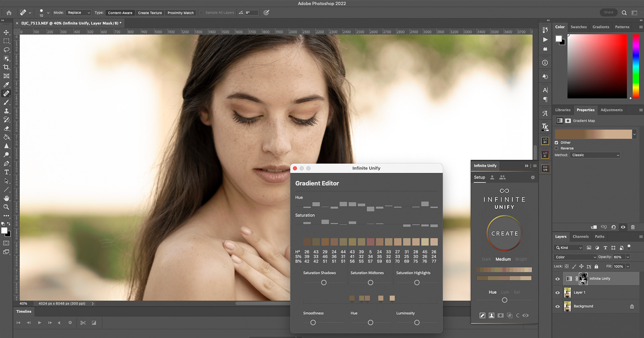The image size is (644, 338).
Task: Select the Dodge tool
Action: [6, 155]
